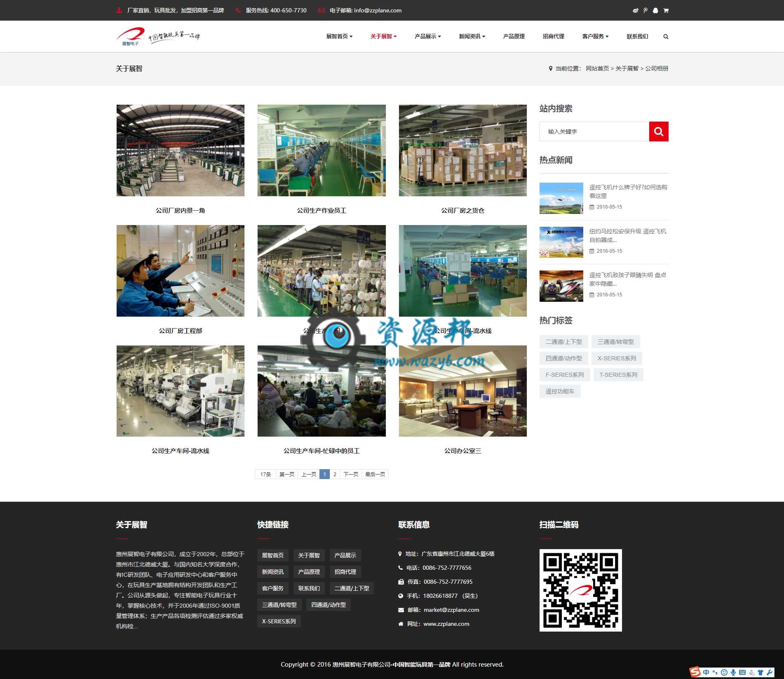Select the T-SERIES系列 hot tag
The height and width of the screenshot is (679, 784).
(x=618, y=375)
